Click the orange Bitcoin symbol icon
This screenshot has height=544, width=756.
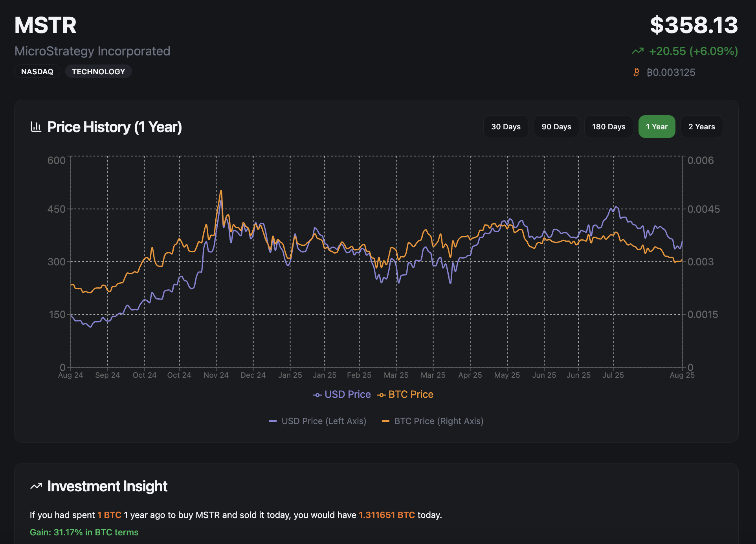pyautogui.click(x=636, y=72)
